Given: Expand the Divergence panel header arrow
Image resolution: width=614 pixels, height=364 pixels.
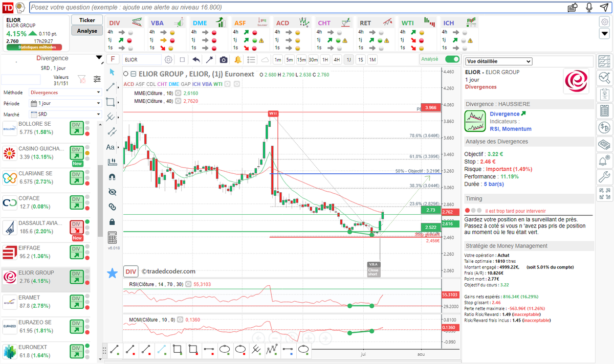Looking at the screenshot, I should click(99, 58).
